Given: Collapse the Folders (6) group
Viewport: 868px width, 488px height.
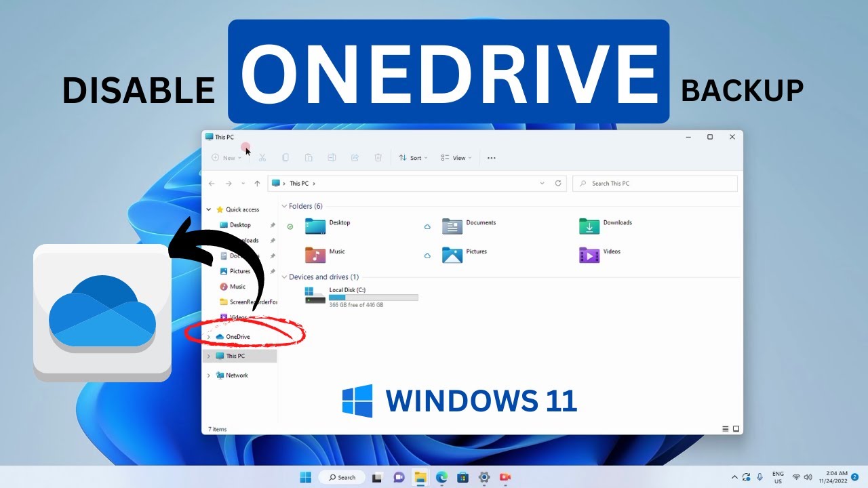Looking at the screenshot, I should pos(284,206).
